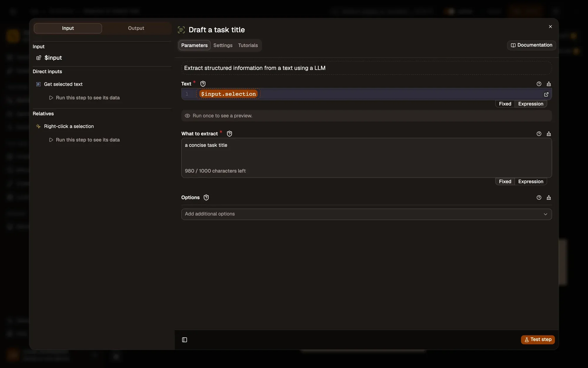
Task: Click the AI assistant icon for Text
Action: 549,84
